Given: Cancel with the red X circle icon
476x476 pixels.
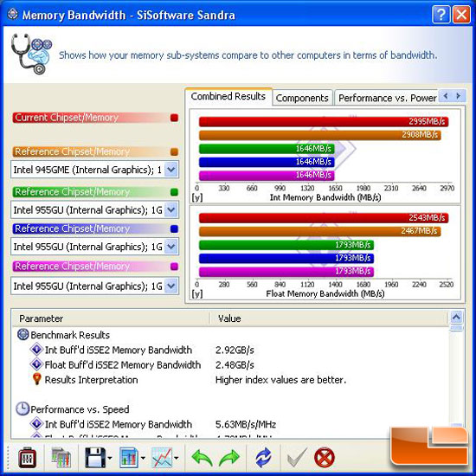Looking at the screenshot, I should [x=325, y=458].
